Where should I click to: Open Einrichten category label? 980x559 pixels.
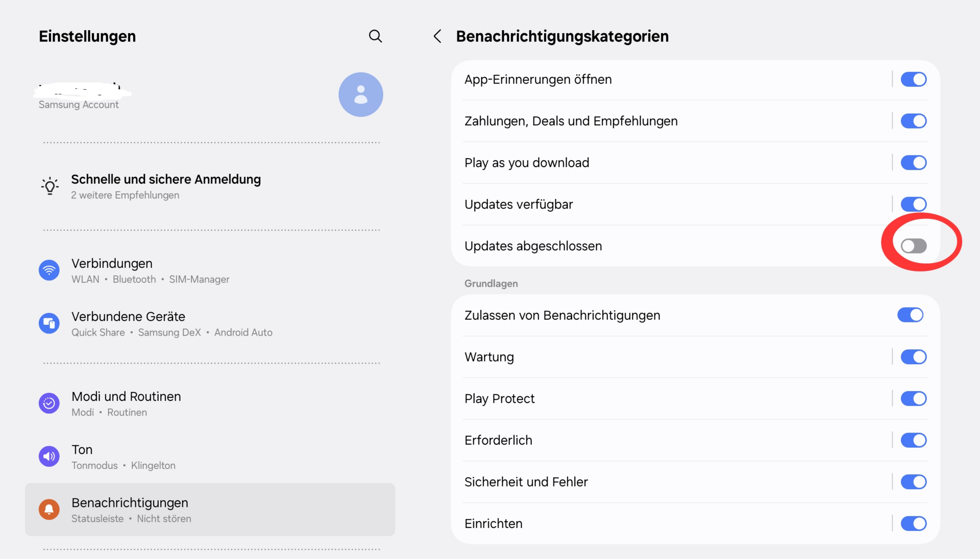point(493,524)
